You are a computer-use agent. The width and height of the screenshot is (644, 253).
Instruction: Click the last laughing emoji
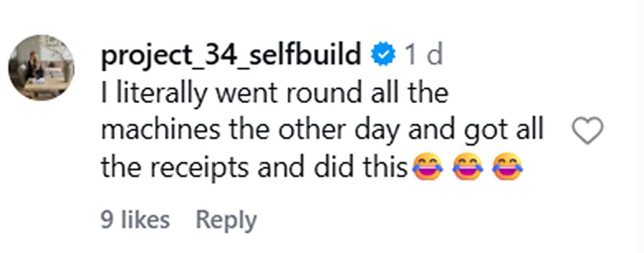click(x=508, y=168)
